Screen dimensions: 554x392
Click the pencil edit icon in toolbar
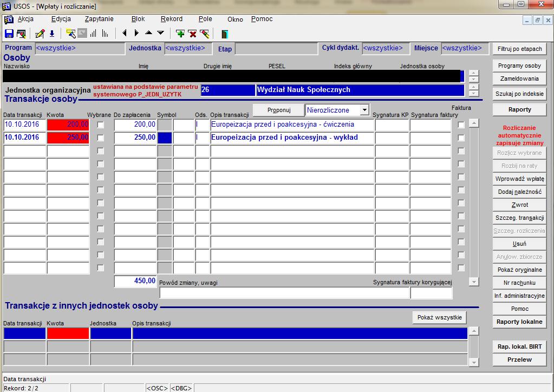pyautogui.click(x=40, y=34)
